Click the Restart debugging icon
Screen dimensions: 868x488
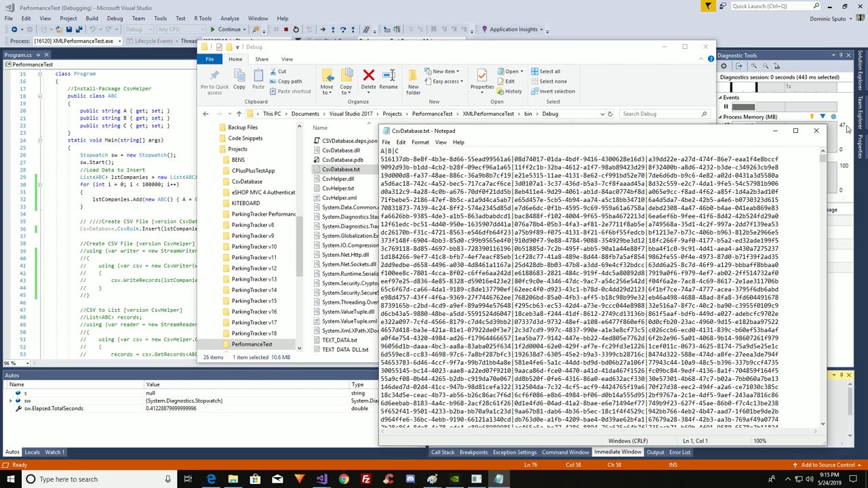point(296,29)
